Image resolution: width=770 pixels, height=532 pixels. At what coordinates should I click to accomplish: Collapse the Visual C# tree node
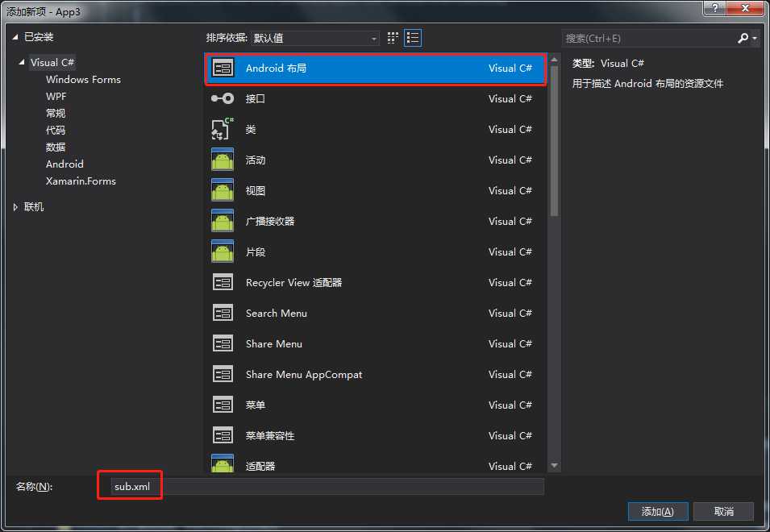[x=21, y=62]
